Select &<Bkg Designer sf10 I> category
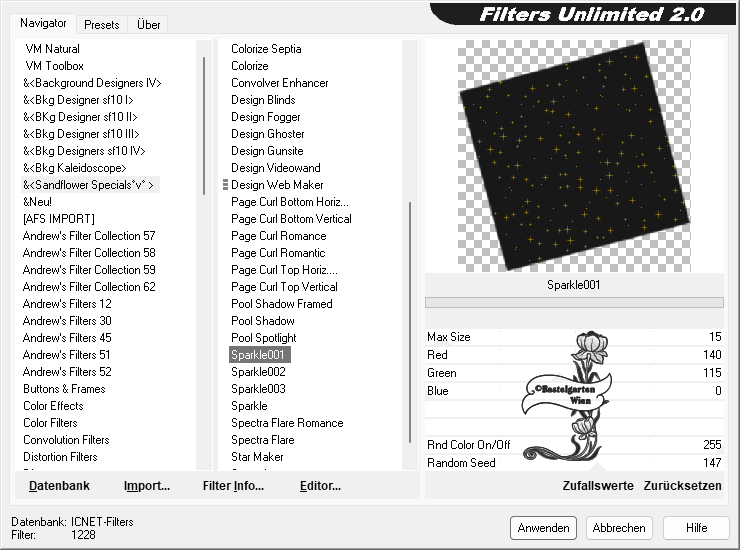The height and width of the screenshot is (550, 740). click(x=78, y=100)
